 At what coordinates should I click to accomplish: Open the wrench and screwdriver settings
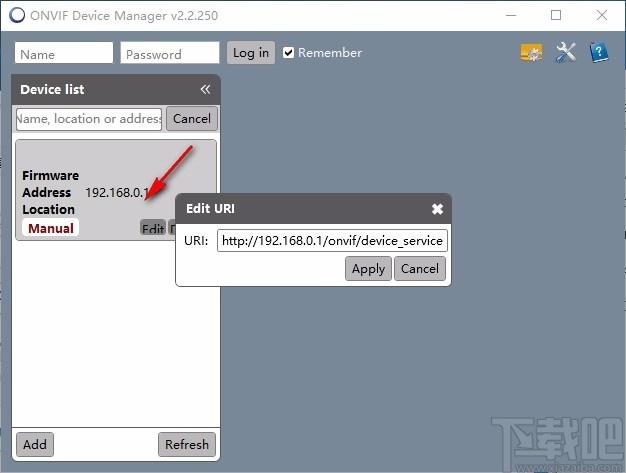pos(566,53)
